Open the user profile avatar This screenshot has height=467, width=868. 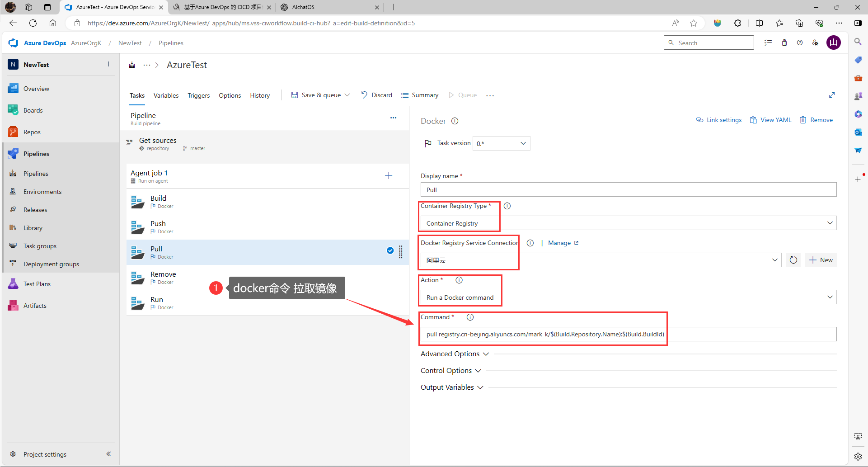834,43
